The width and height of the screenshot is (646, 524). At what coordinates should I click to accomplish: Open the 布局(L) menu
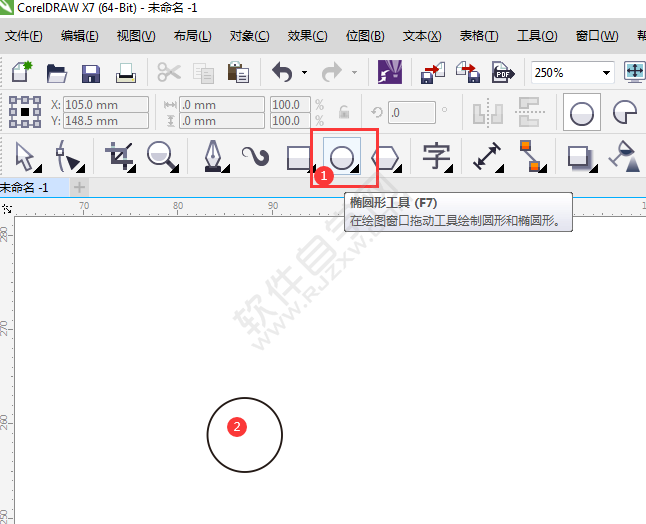[192, 36]
